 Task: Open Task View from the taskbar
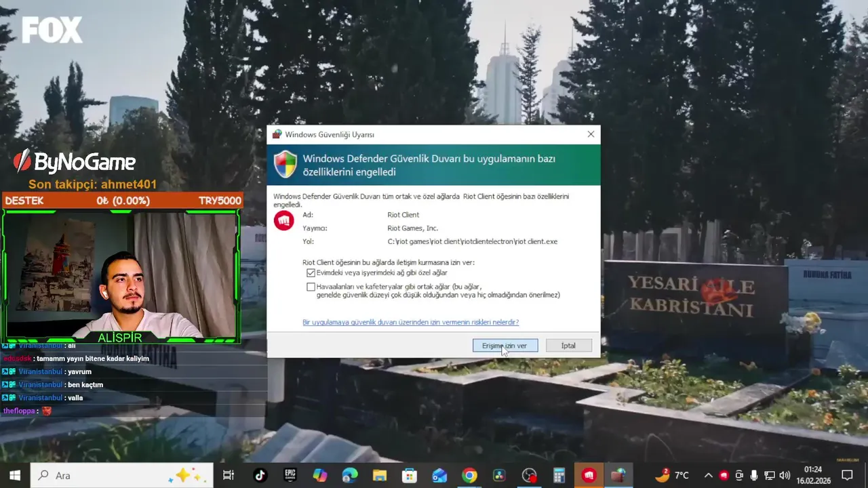click(229, 475)
